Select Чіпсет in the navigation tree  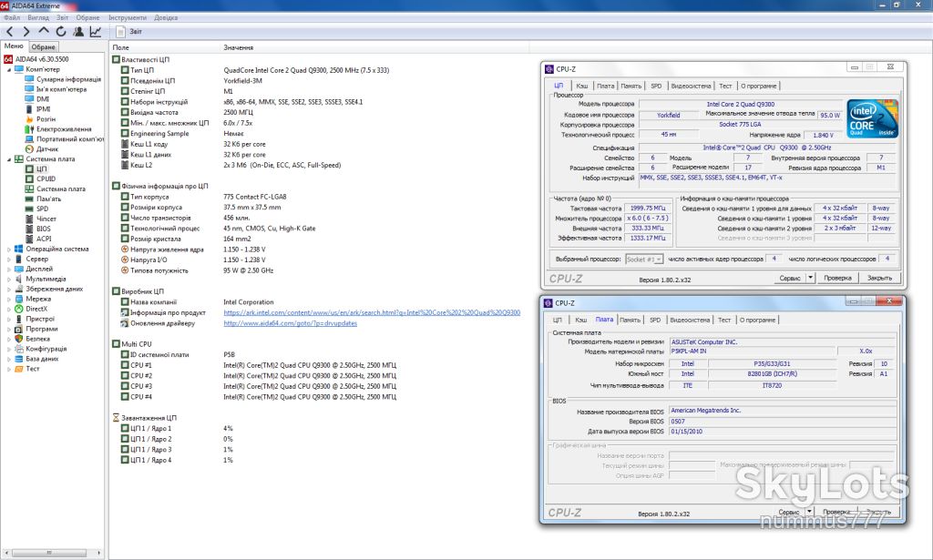tap(46, 219)
